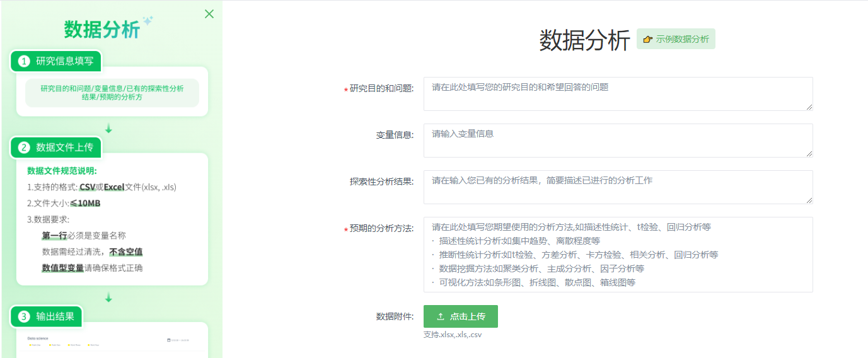This screenshot has height=358, width=868.
Task: Click the main 数据分析 page heading
Action: pyautogui.click(x=584, y=40)
